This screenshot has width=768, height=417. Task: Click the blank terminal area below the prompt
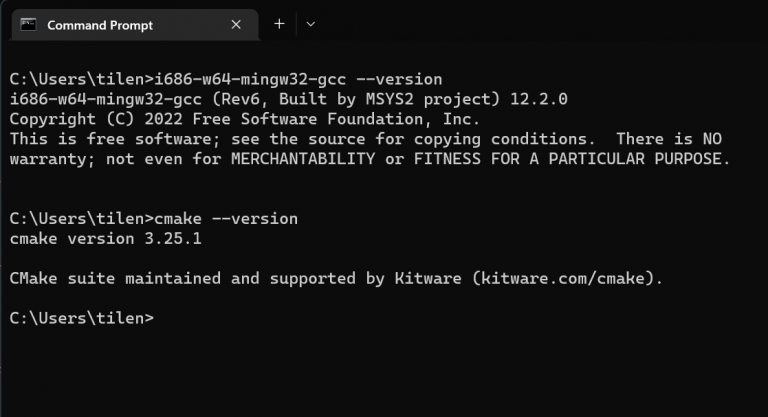[384, 370]
